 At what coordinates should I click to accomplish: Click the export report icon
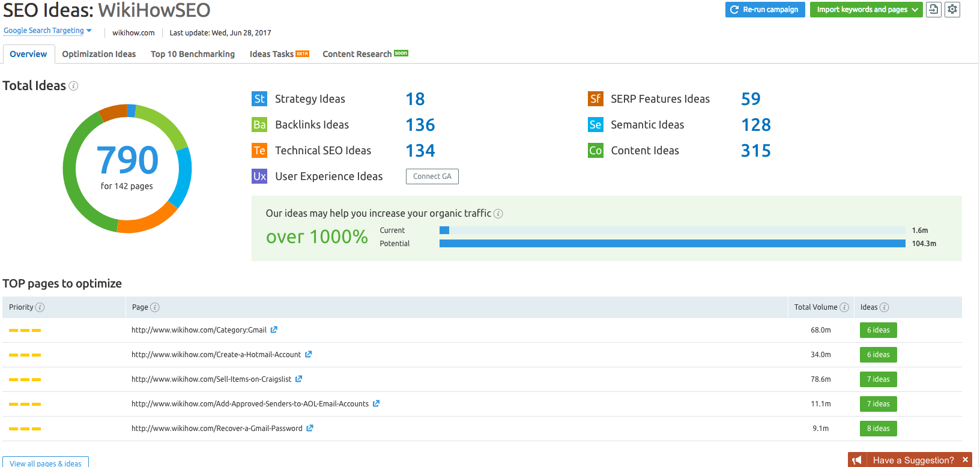click(x=933, y=10)
